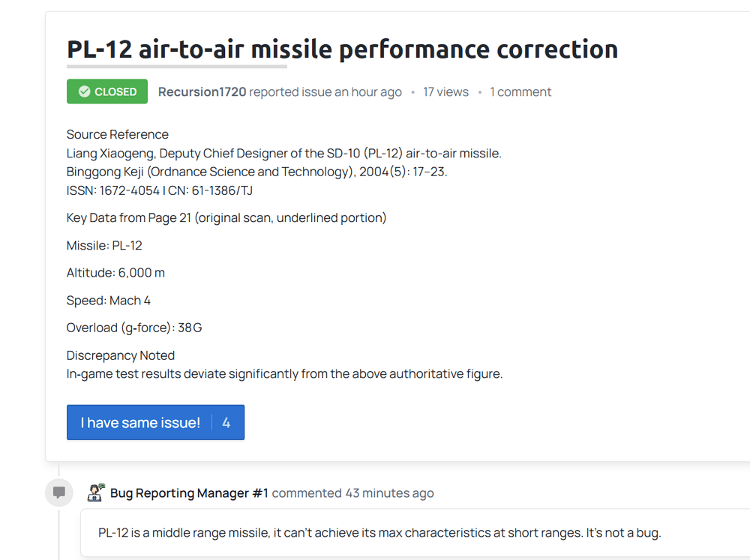Click the same-issue count number 4
Viewport: 750px width, 560px height.
(x=226, y=423)
